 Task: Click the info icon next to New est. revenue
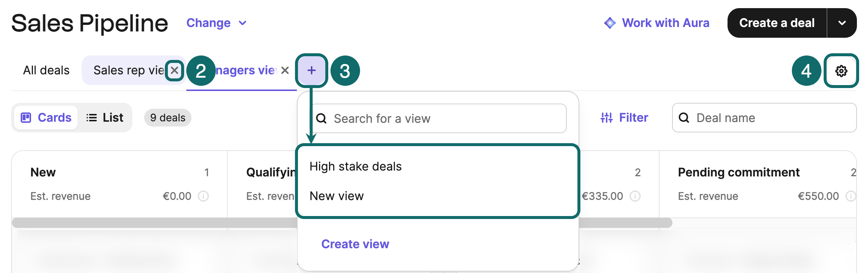coord(204,196)
